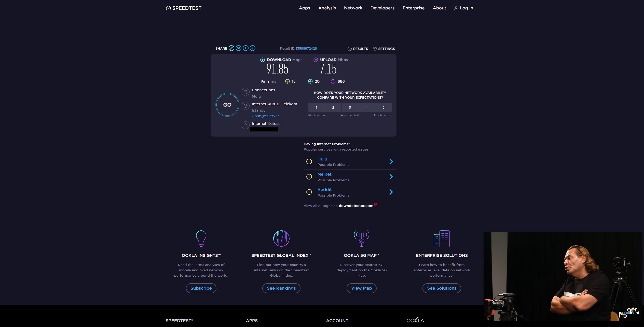Click the Log In person icon
This screenshot has width=644, height=327.
pos(456,8)
